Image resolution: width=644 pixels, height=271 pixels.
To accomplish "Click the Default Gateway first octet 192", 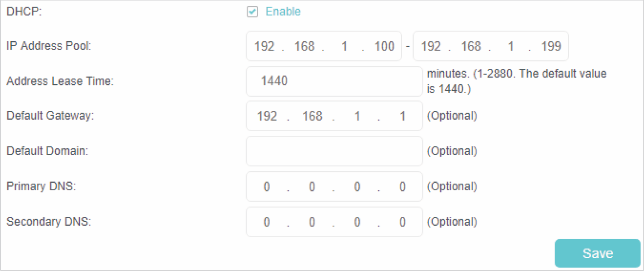I will [x=267, y=116].
